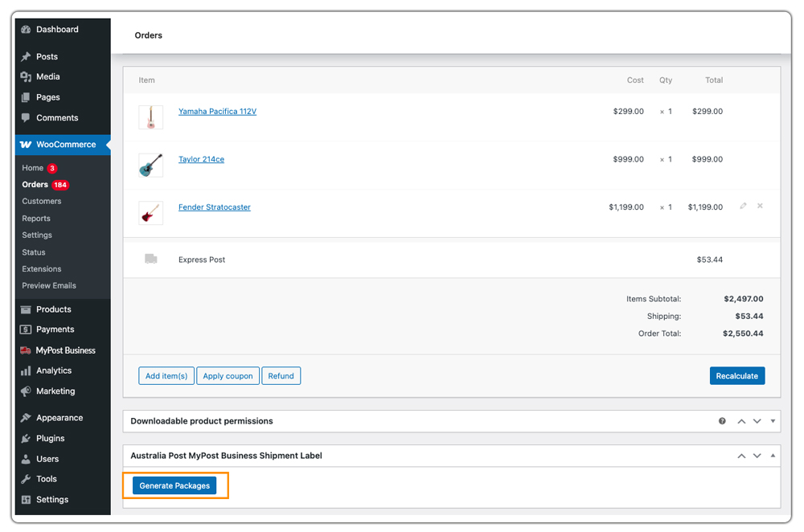Click the Add item(s) button
804x532 pixels.
(x=166, y=375)
